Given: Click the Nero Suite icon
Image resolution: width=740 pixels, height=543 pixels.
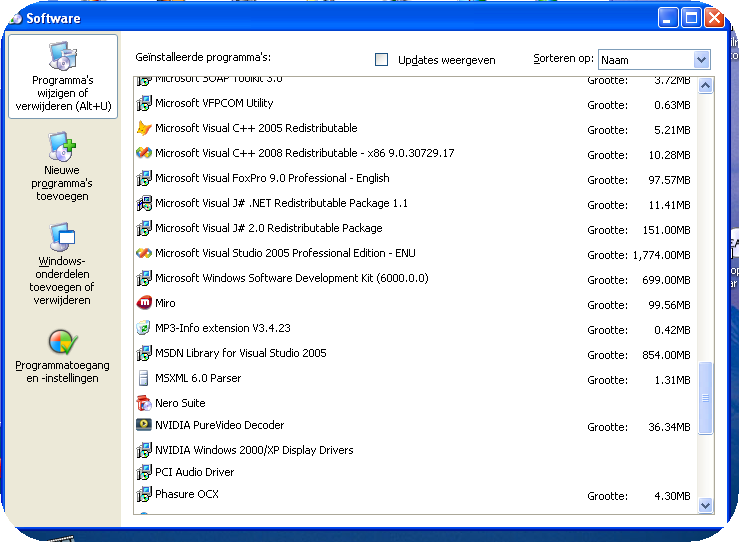Looking at the screenshot, I should (144, 403).
